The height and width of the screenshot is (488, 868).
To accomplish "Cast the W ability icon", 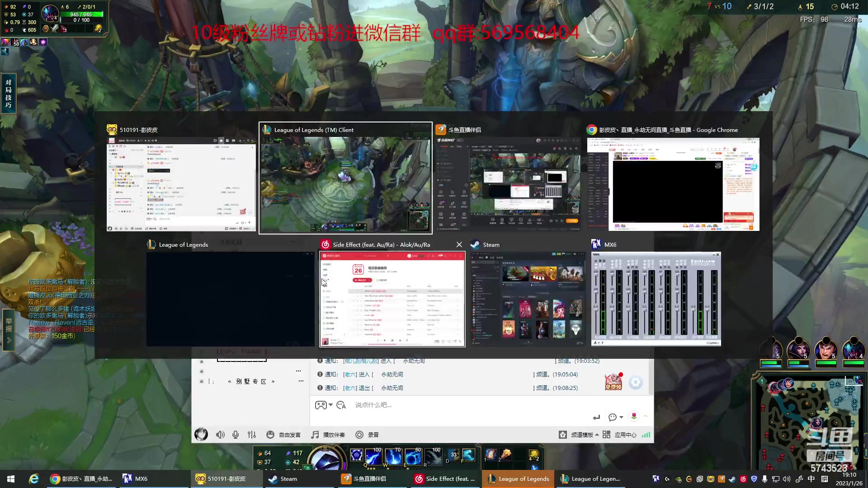I will point(394,456).
